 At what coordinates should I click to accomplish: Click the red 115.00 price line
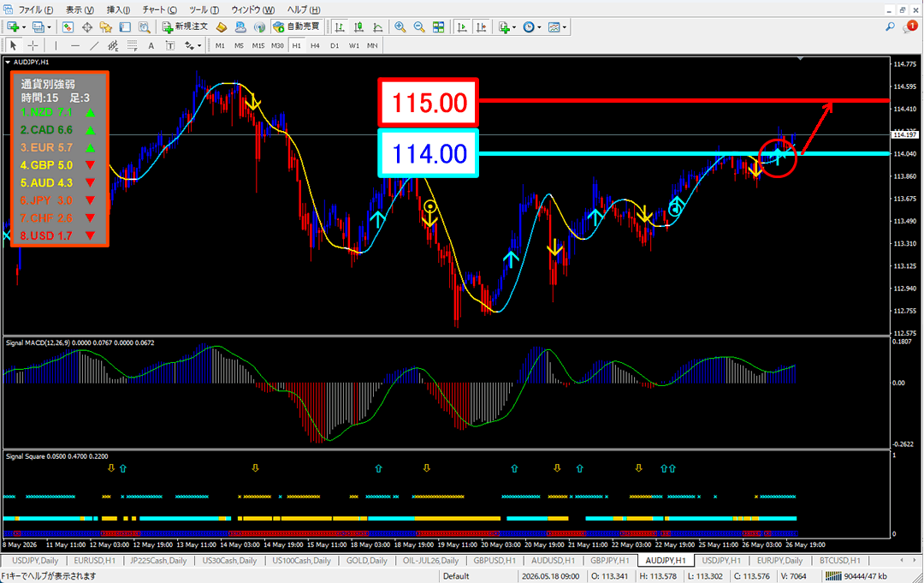coord(684,101)
